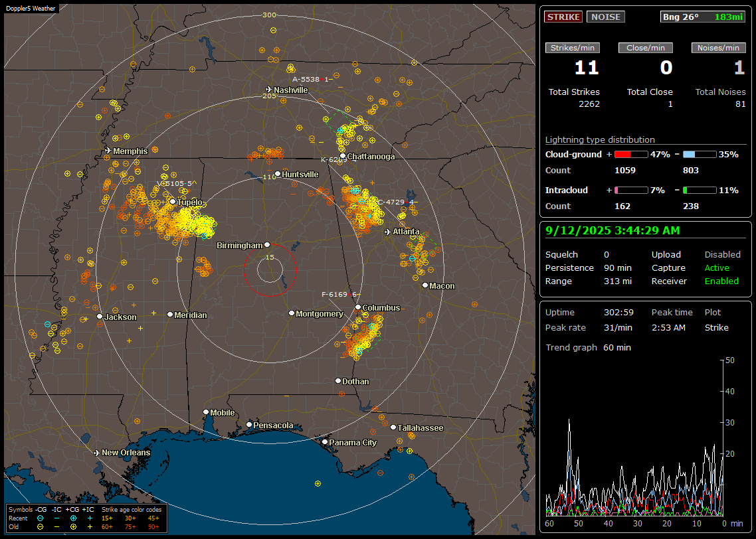Click the Doppler5 Weather title label
Screen dimensions: 756x539
tap(31, 8)
